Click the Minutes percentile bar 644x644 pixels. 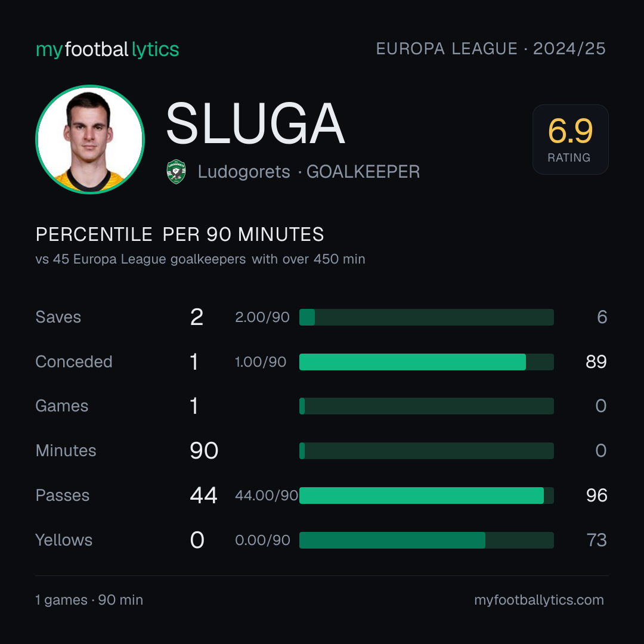[x=426, y=451]
